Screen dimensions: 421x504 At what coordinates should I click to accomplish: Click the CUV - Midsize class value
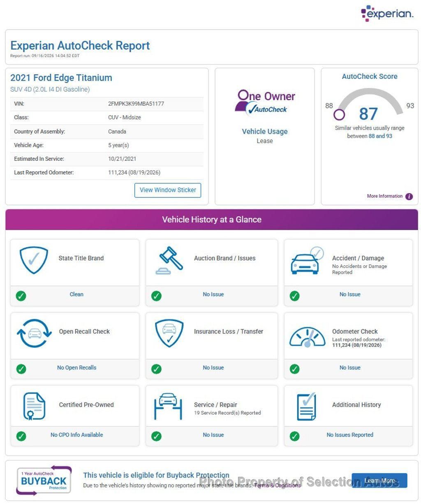click(x=125, y=117)
